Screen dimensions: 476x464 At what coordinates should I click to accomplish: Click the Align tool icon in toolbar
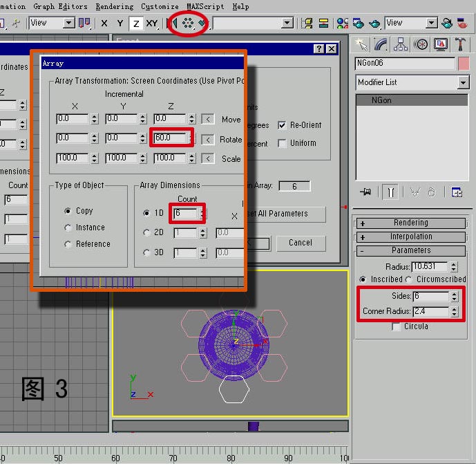(202, 23)
